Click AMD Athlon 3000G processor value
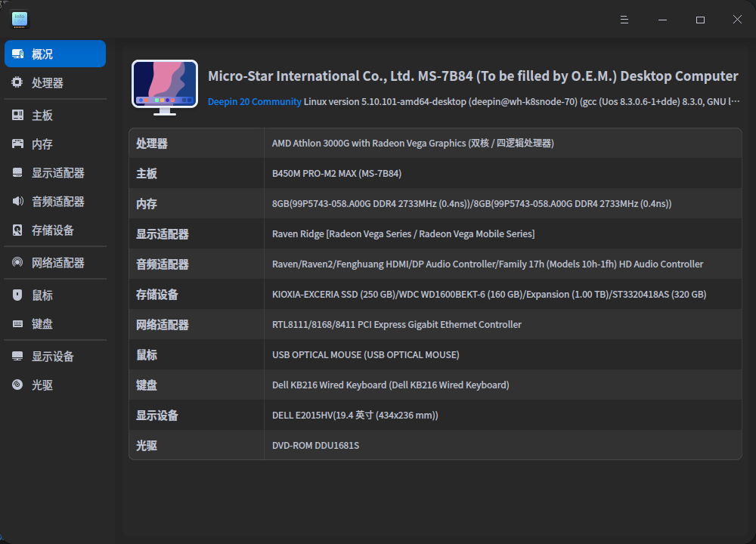This screenshot has height=544, width=756. [413, 143]
